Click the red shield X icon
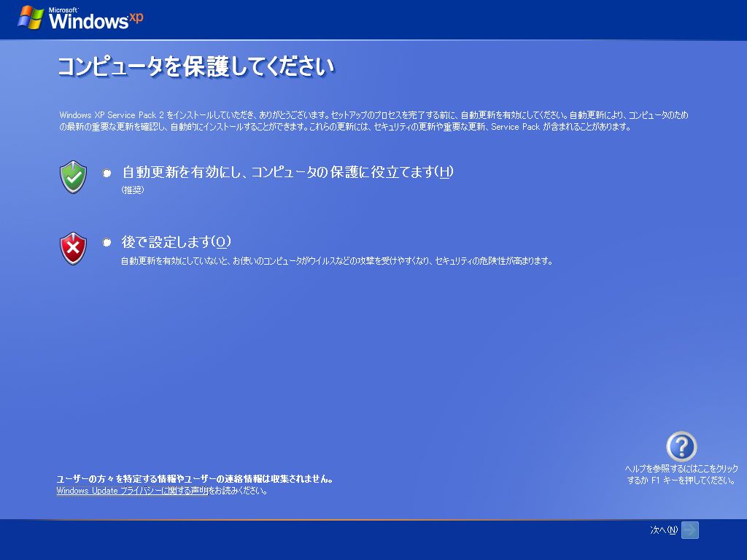This screenshot has width=747, height=560. pos(73,248)
